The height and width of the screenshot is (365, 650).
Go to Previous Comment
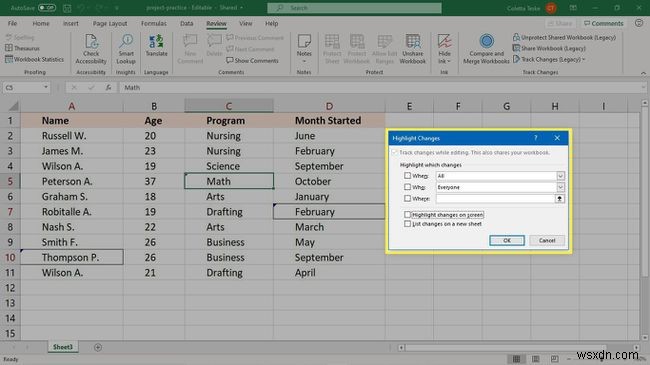coord(255,38)
